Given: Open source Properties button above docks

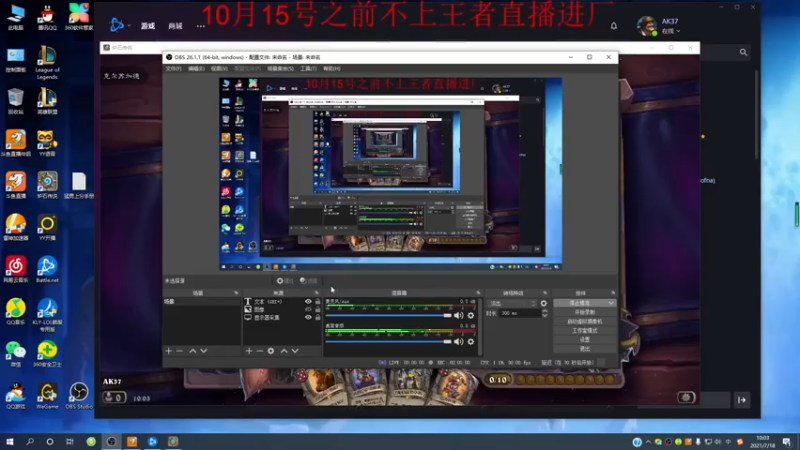Looking at the screenshot, I should point(285,281).
